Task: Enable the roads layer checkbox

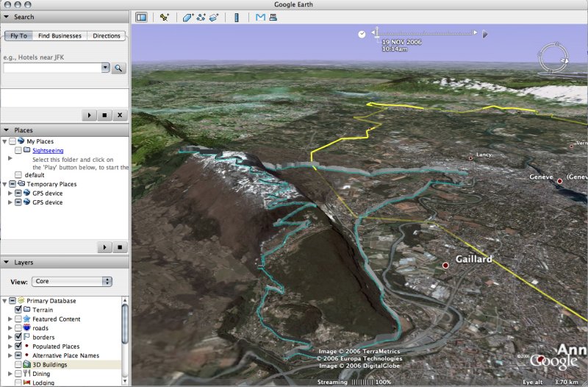Action: 18,327
